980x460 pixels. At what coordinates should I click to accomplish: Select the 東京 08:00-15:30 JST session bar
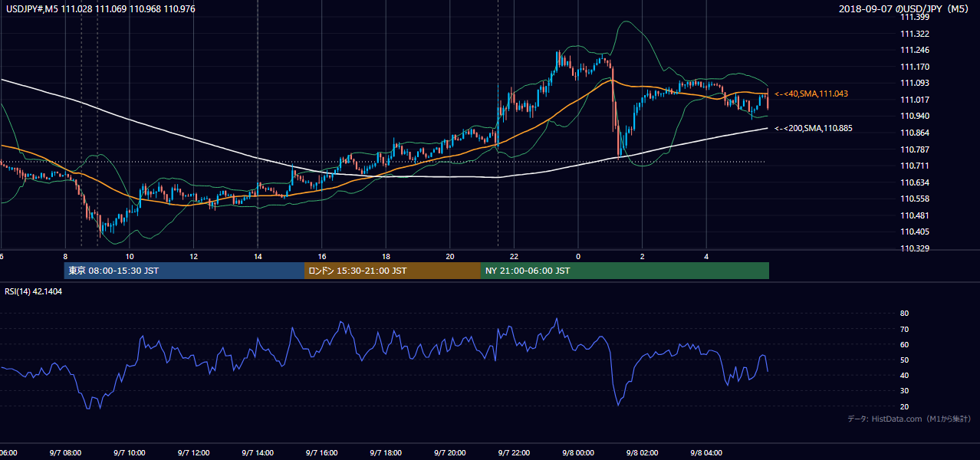coord(184,271)
